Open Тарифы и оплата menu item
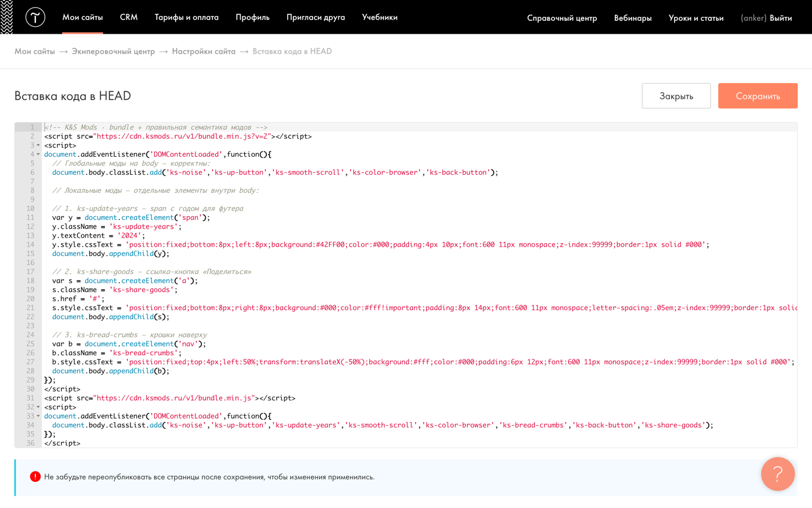812x508 pixels. coord(187,17)
